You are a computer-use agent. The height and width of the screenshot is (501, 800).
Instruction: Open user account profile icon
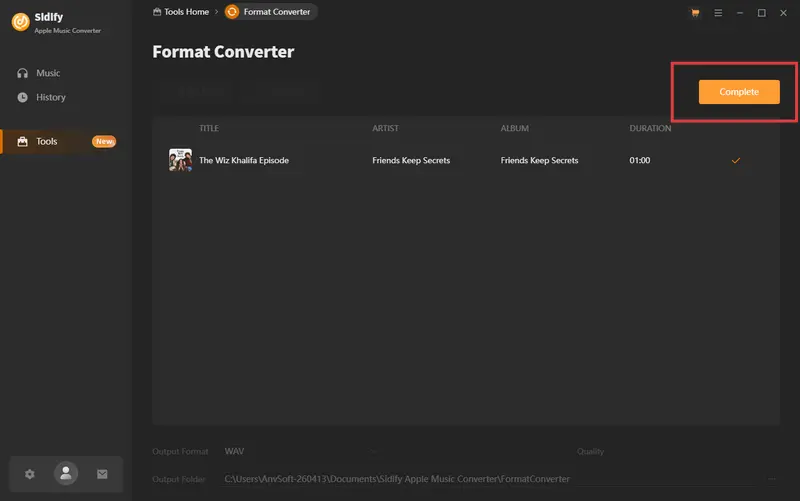pos(66,473)
